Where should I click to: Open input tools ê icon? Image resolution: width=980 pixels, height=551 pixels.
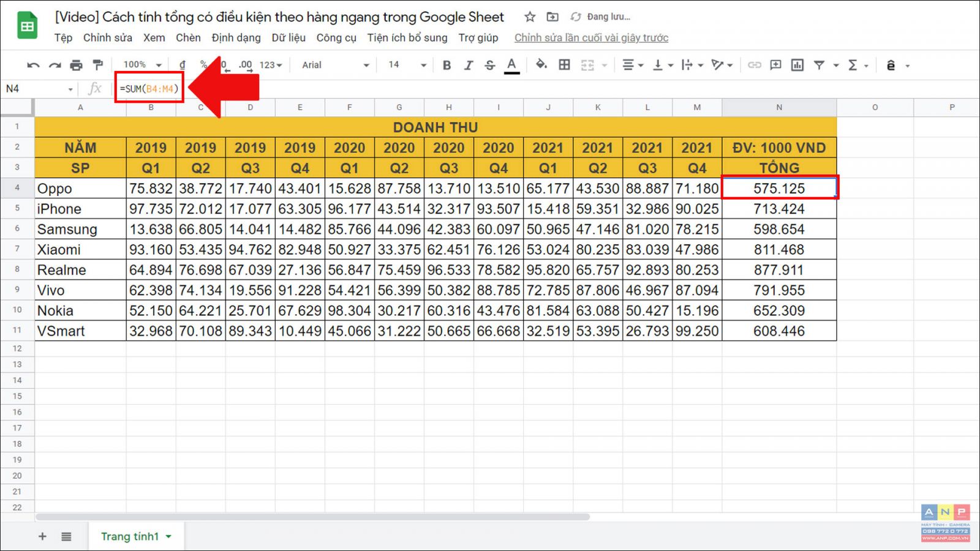891,65
